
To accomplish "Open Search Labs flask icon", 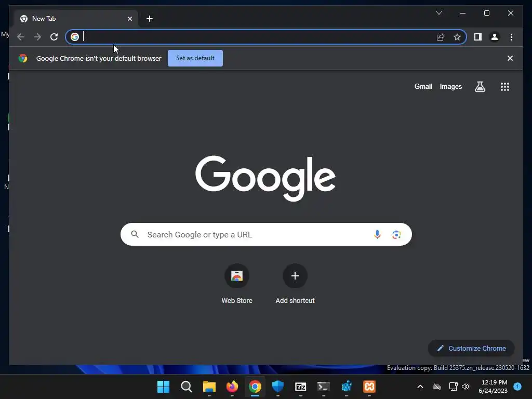I will [480, 87].
